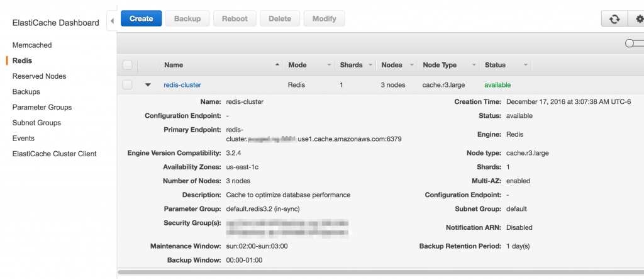Click the cache.r3.large cell in the table row
644x279 pixels.
[x=443, y=85]
